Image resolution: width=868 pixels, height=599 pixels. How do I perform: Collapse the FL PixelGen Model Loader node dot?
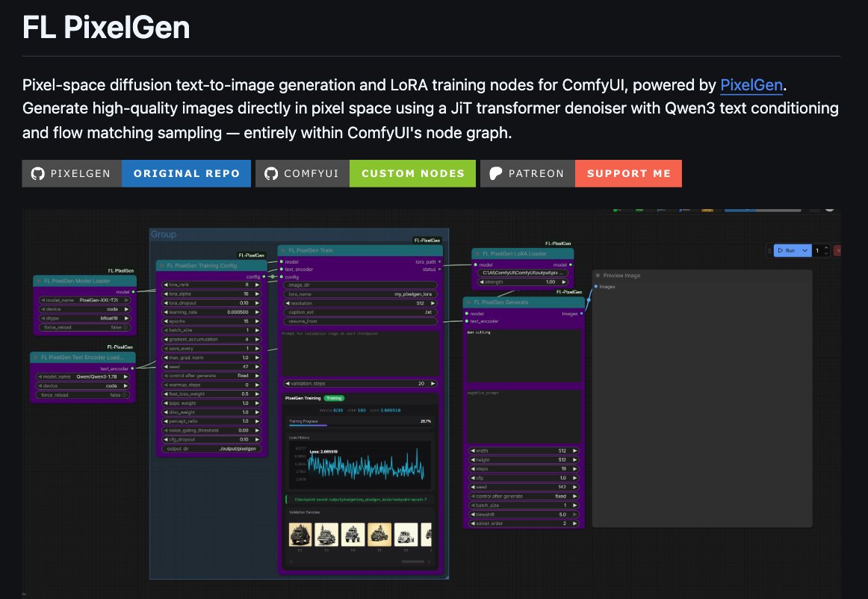click(40, 281)
